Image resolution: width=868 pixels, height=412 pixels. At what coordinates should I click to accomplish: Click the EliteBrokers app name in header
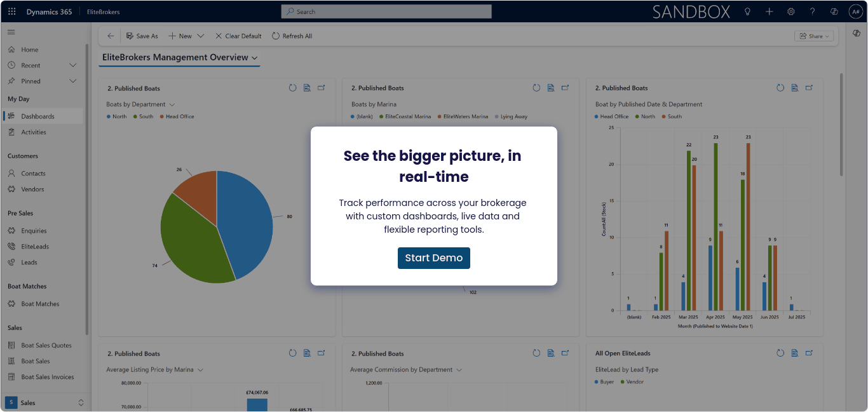103,11
